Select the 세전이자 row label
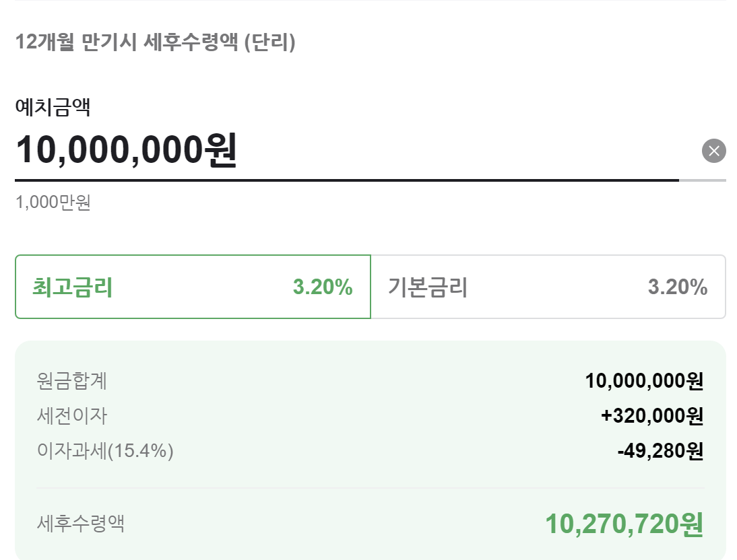Viewport: 737px width, 560px height. pos(72,416)
